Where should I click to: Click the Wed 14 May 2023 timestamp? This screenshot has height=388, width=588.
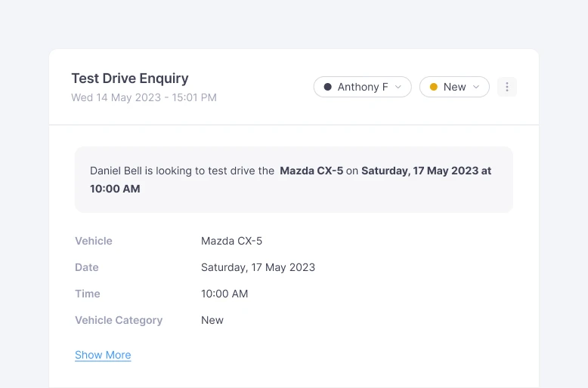pyautogui.click(x=144, y=97)
